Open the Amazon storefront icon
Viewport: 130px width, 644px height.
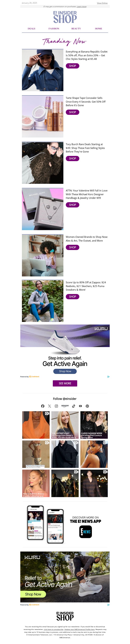click(65, 406)
